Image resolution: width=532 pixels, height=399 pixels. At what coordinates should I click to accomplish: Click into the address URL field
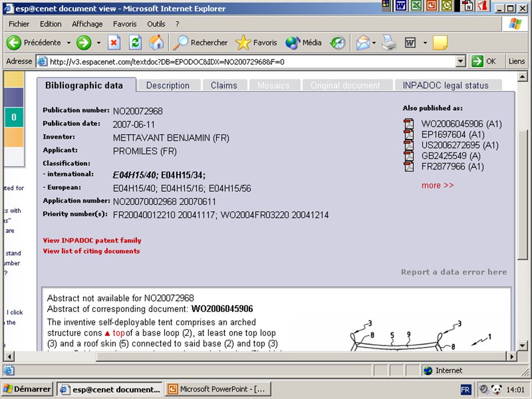[x=252, y=62]
